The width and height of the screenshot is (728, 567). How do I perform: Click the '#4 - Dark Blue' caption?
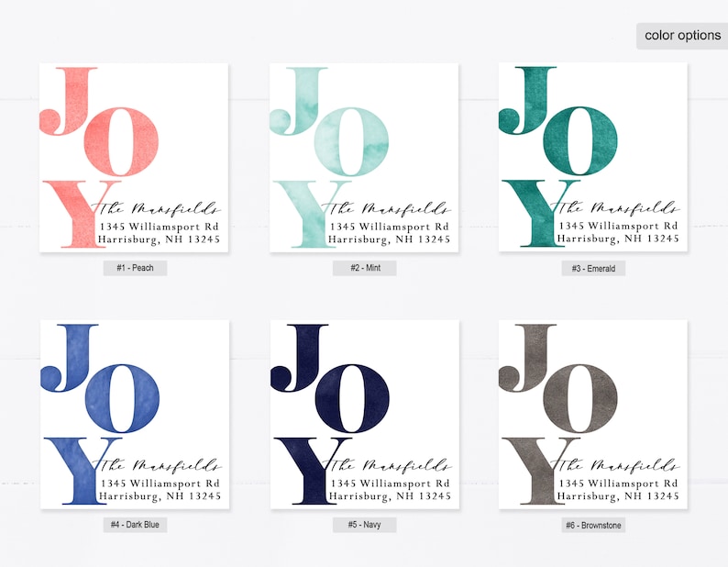click(x=135, y=525)
